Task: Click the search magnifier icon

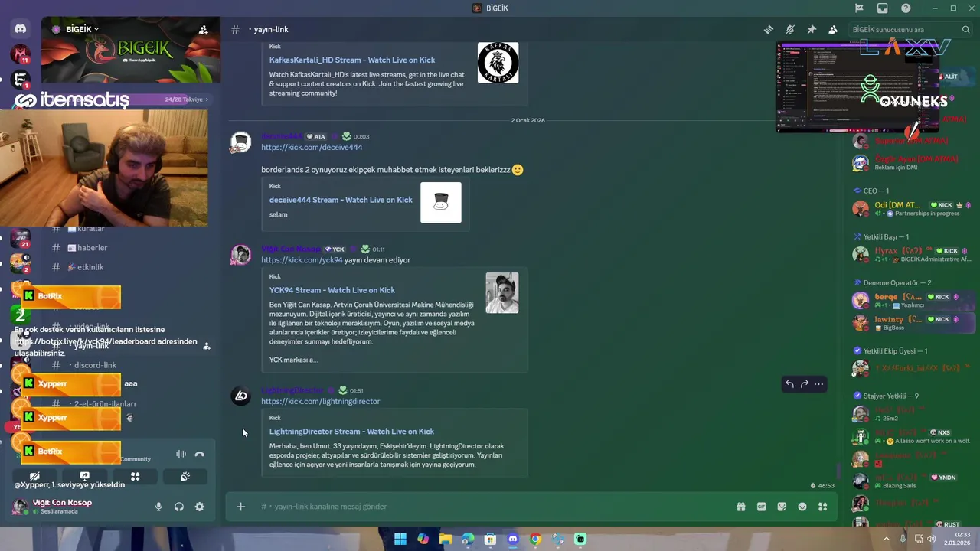Action: click(x=965, y=30)
